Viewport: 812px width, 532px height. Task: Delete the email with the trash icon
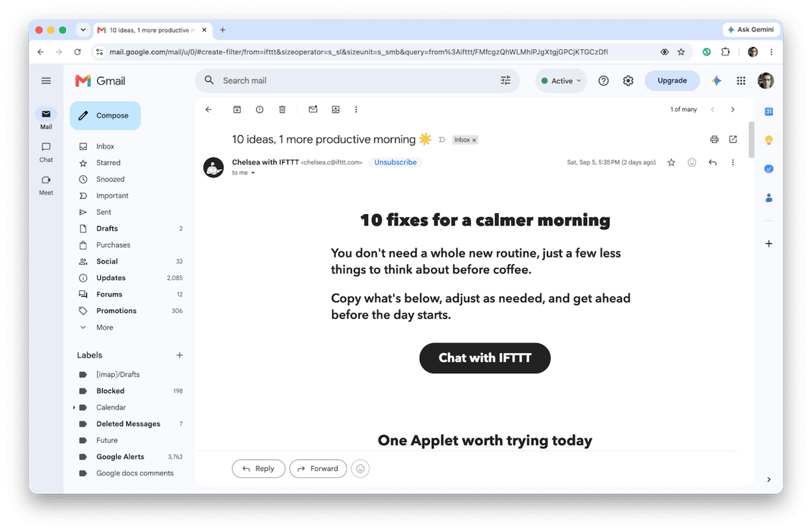tap(282, 110)
